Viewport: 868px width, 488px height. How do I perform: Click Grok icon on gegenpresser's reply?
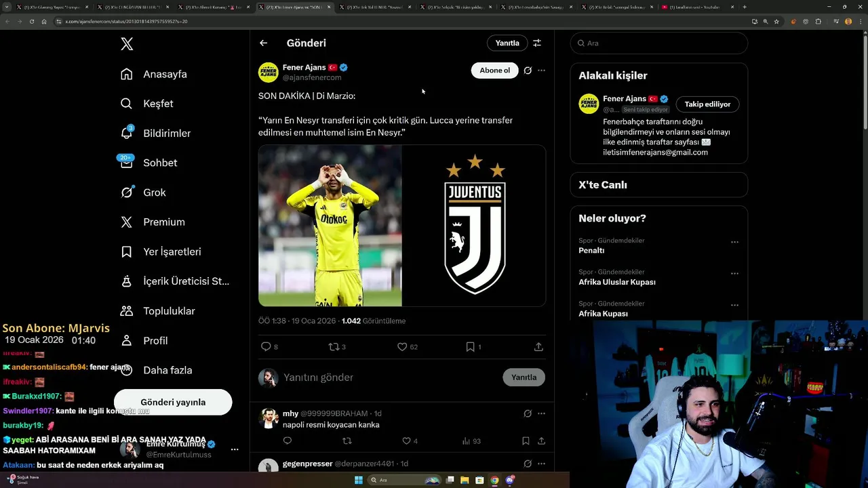(528, 464)
